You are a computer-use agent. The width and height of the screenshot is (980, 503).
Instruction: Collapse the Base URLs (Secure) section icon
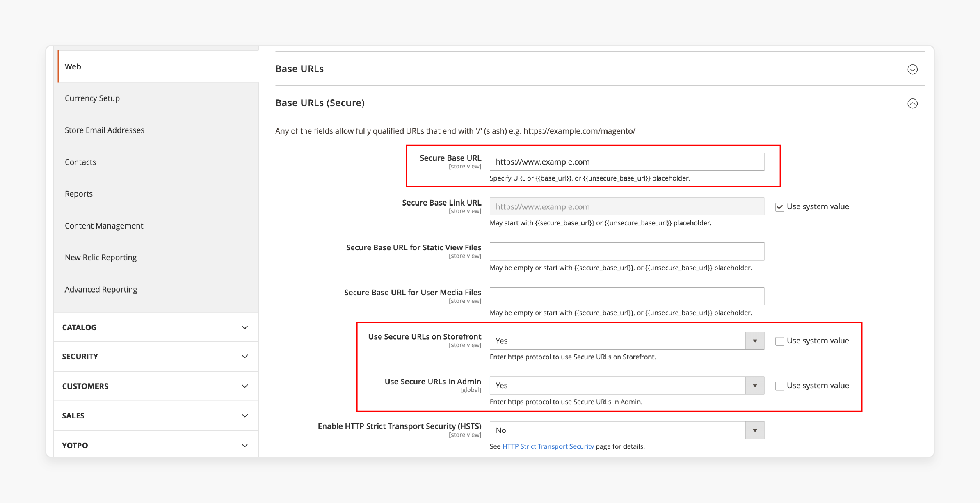coord(912,103)
